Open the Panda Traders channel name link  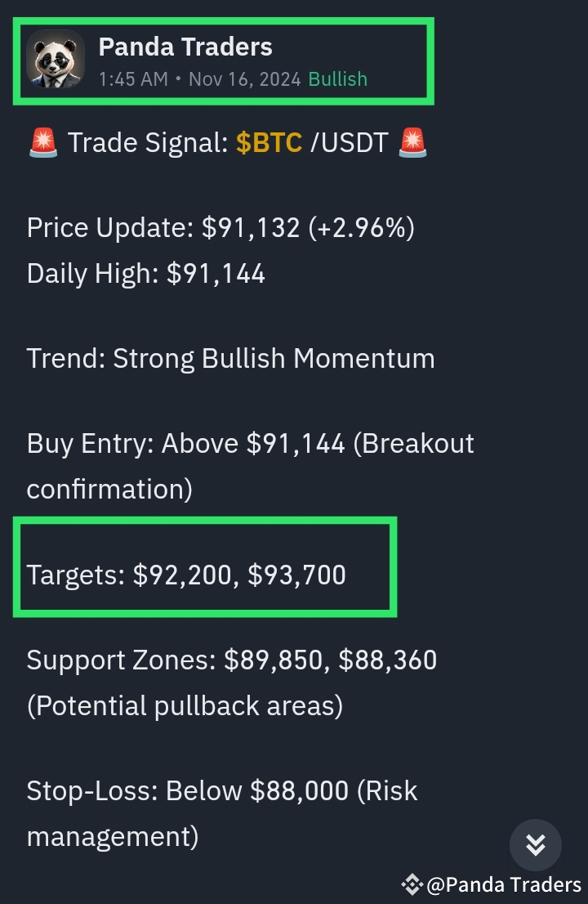185,47
